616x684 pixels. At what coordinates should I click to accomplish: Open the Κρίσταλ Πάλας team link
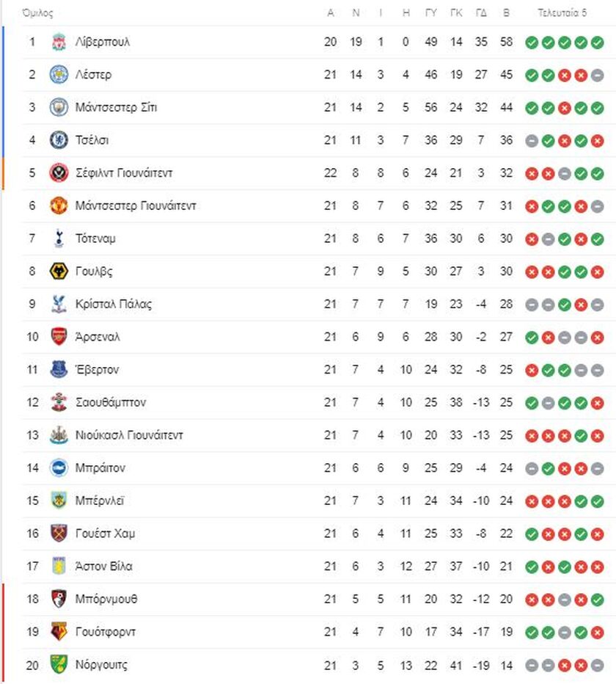pyautogui.click(x=114, y=304)
